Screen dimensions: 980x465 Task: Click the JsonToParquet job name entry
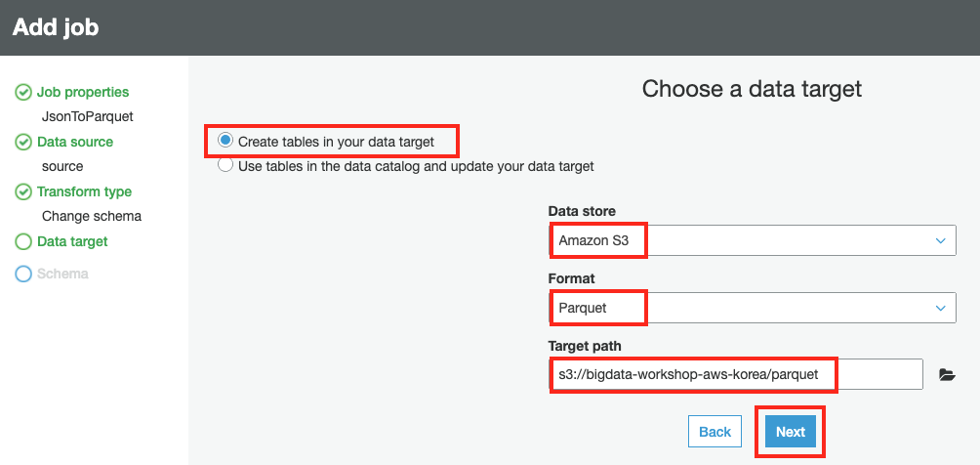87,115
